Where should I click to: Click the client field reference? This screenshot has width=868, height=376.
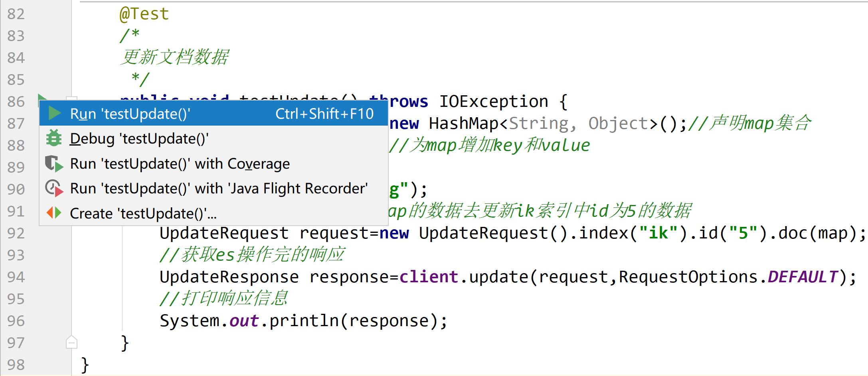coord(429,277)
